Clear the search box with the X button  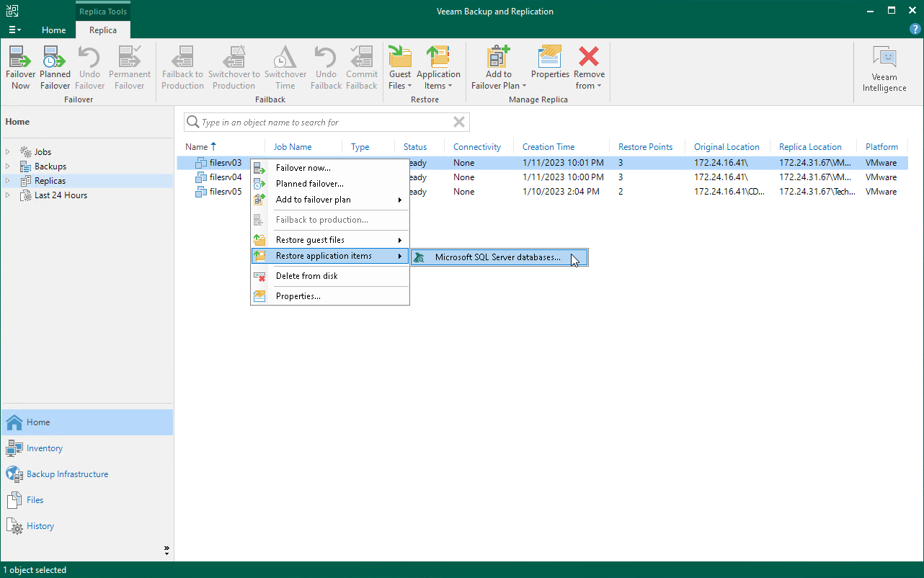[459, 122]
